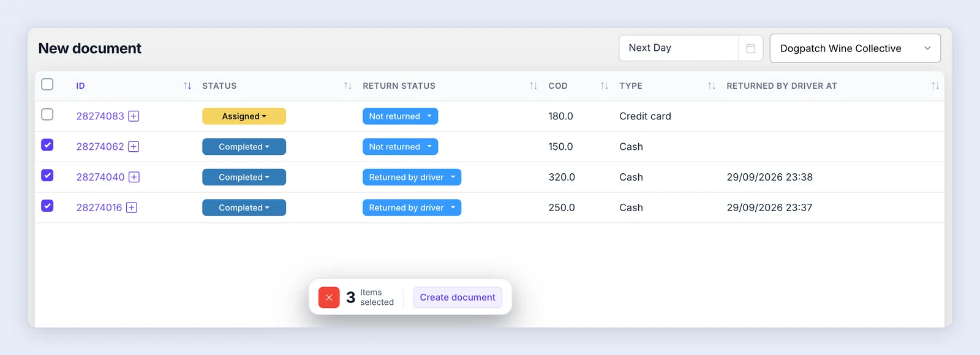Clear selection with the red X button
Screen dimensions: 980x355
[x=329, y=297]
